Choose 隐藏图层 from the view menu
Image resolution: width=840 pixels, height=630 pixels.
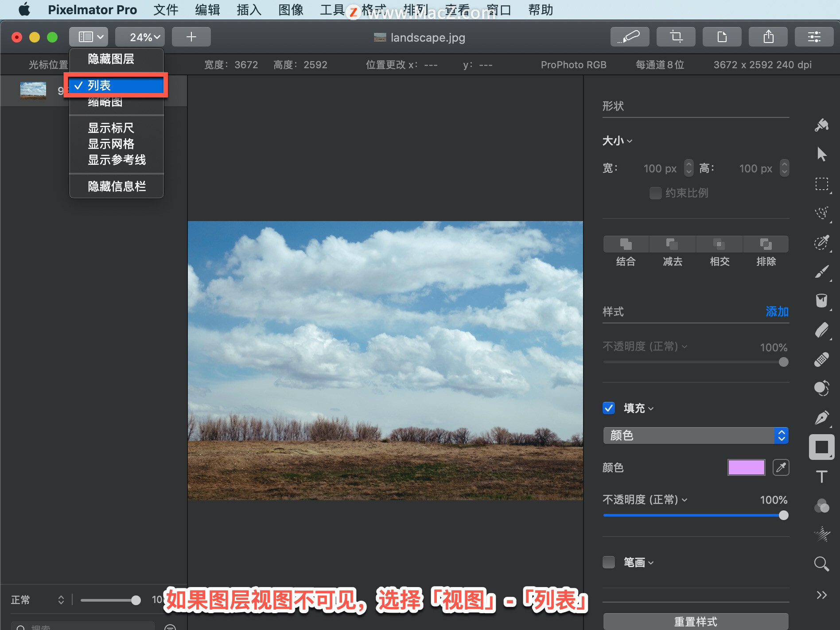117,59
